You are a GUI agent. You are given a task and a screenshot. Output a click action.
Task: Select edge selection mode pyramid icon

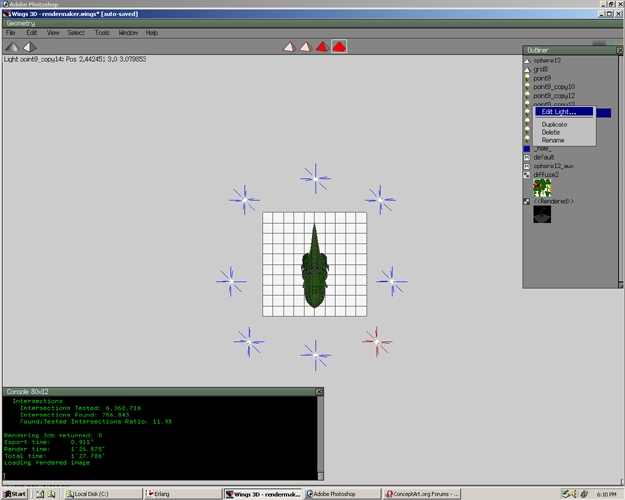tap(306, 47)
